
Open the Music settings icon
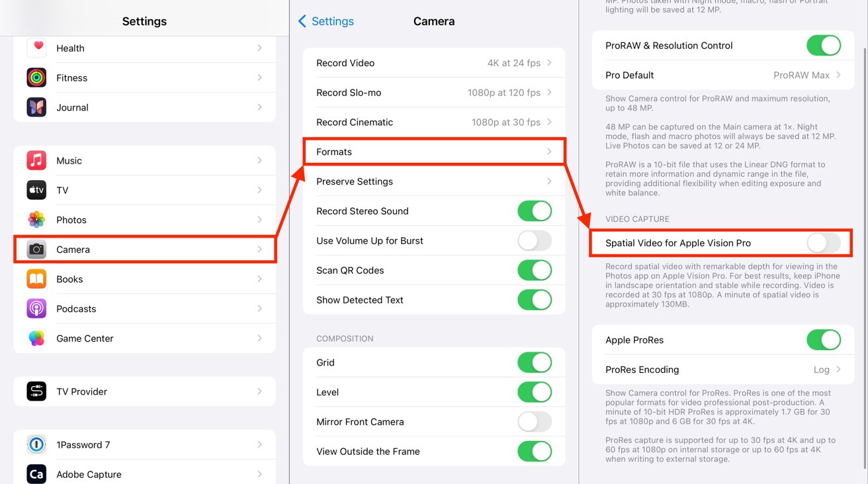[x=36, y=160]
